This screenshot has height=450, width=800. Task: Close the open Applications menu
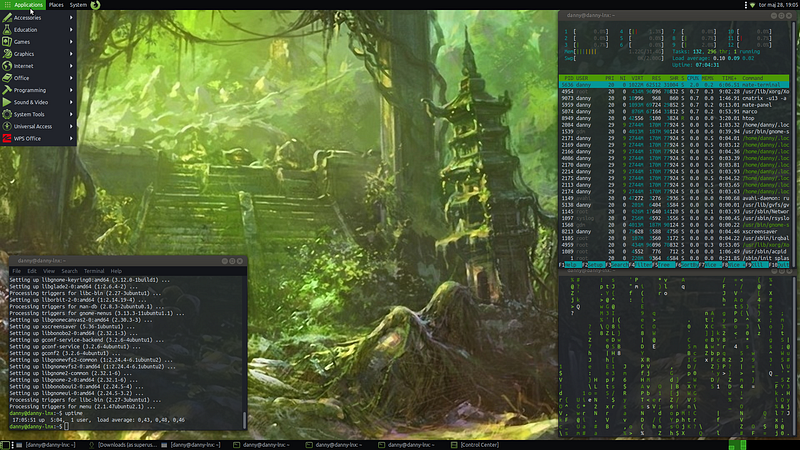(x=23, y=5)
